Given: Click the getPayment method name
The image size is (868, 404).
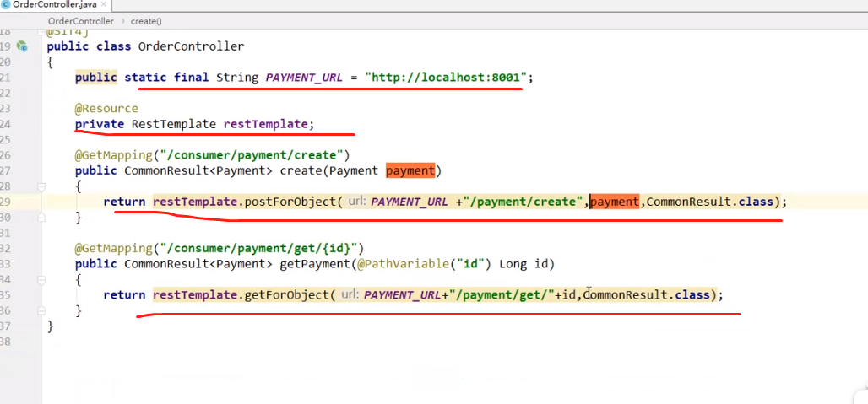Looking at the screenshot, I should tap(314, 264).
